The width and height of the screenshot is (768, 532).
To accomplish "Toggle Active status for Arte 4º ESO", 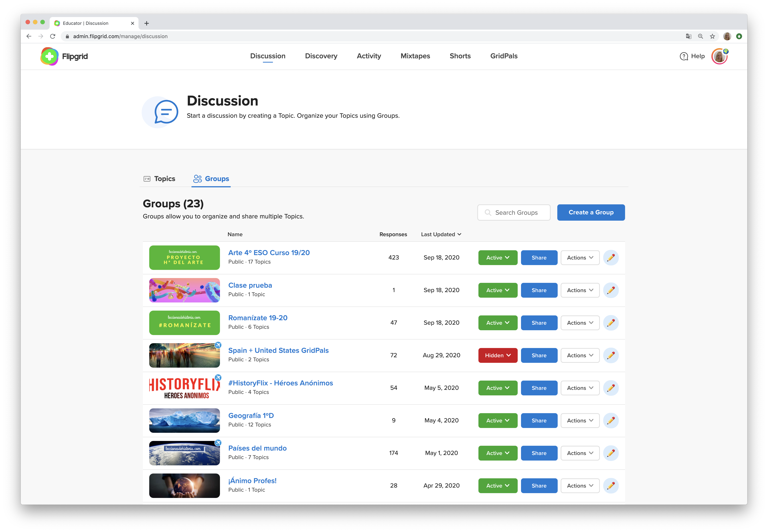I will coord(498,258).
